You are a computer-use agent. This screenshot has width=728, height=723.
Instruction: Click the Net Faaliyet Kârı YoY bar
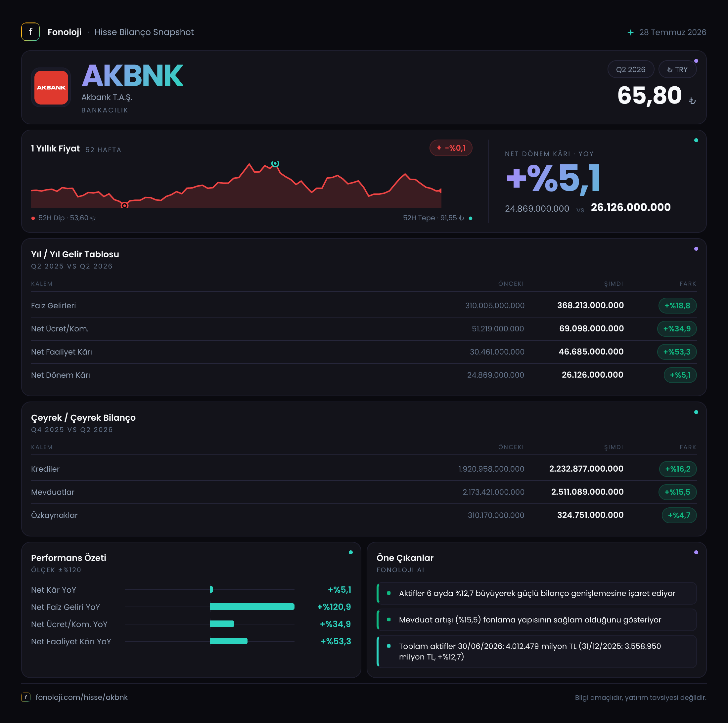229,641
